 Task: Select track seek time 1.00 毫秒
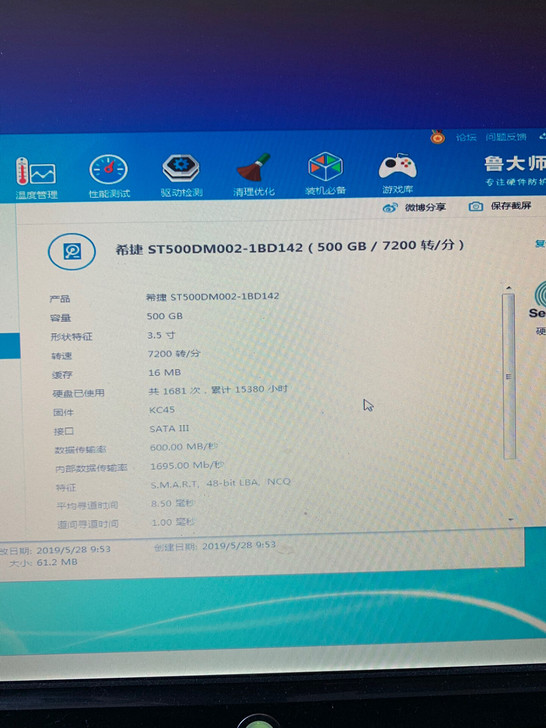[x=173, y=522]
